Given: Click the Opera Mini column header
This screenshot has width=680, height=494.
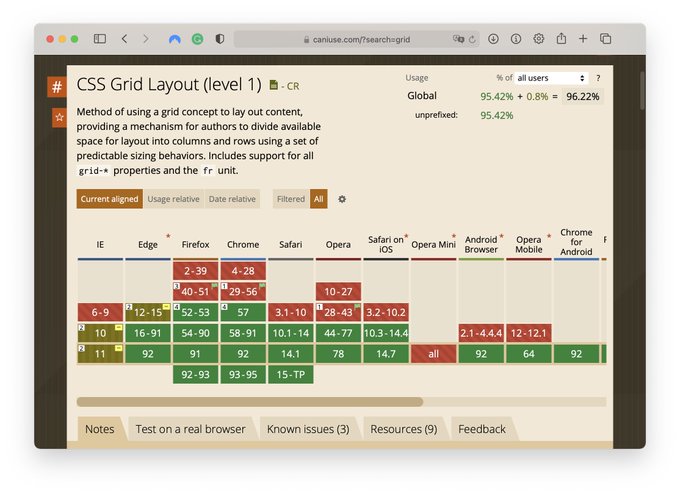Looking at the screenshot, I should [x=434, y=244].
